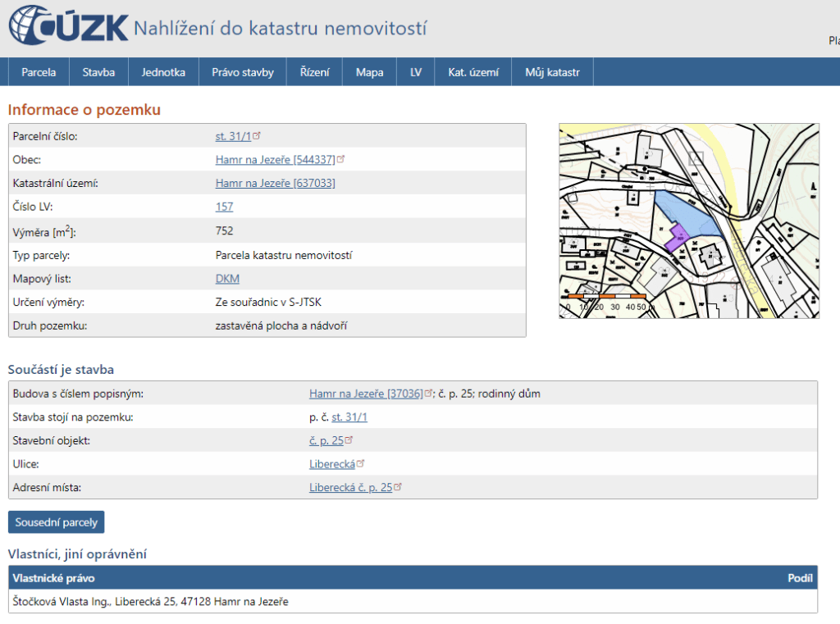This screenshot has height=624, width=840.
Task: Click external link icon beside Hamr na Jezeře [544337]
Action: tap(341, 159)
